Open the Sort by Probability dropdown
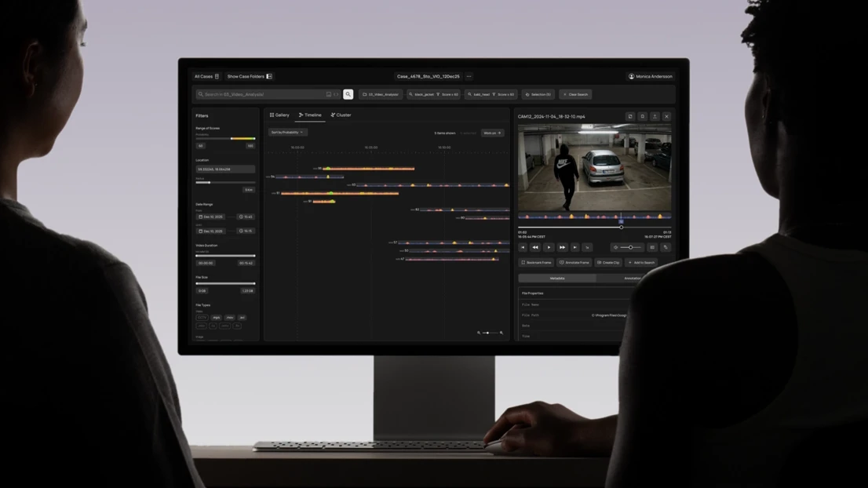The image size is (868, 488). [x=287, y=133]
